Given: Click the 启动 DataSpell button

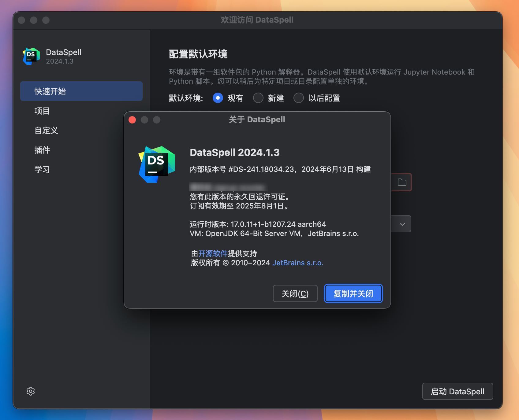Looking at the screenshot, I should tap(457, 391).
